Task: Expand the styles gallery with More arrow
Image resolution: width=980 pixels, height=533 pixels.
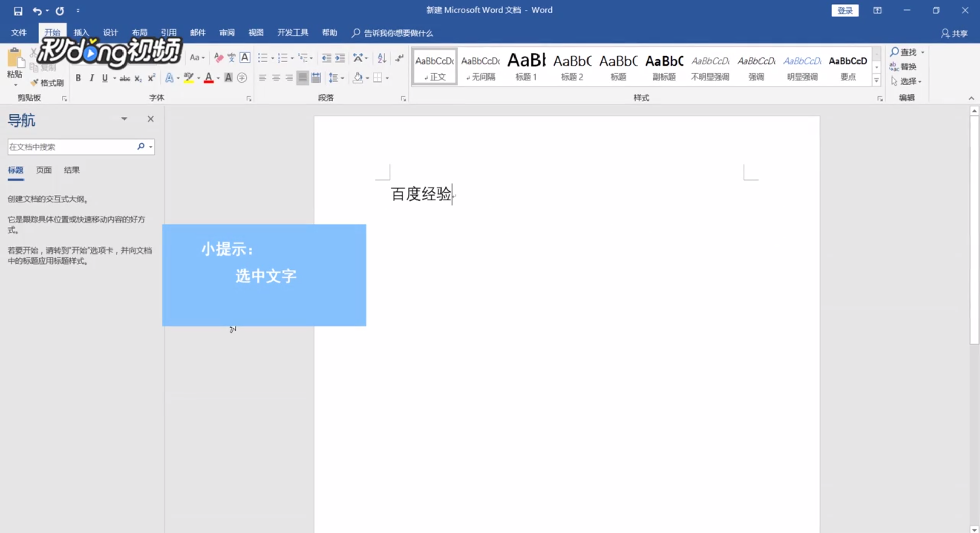Action: tap(877, 81)
